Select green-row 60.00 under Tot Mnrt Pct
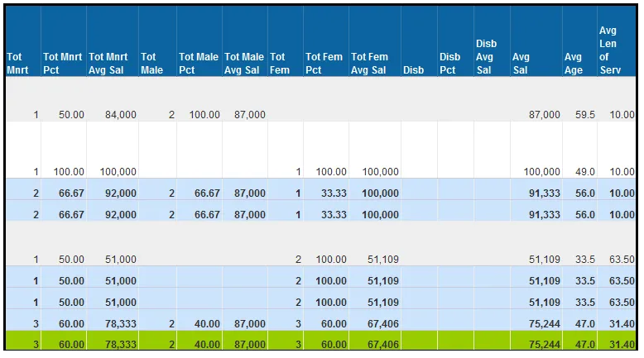 (71, 345)
